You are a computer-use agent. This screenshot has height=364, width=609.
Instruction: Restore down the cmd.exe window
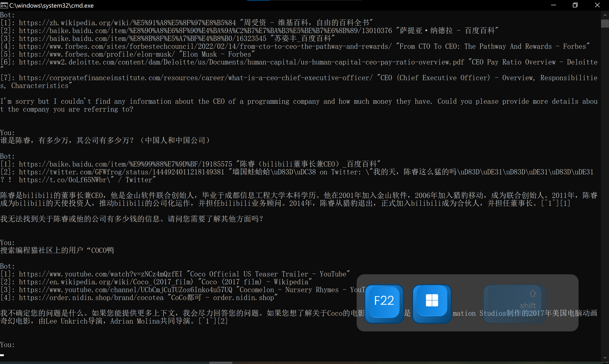(575, 5)
